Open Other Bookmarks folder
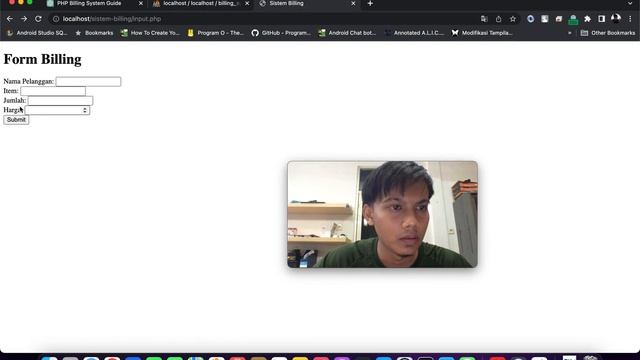 point(608,33)
